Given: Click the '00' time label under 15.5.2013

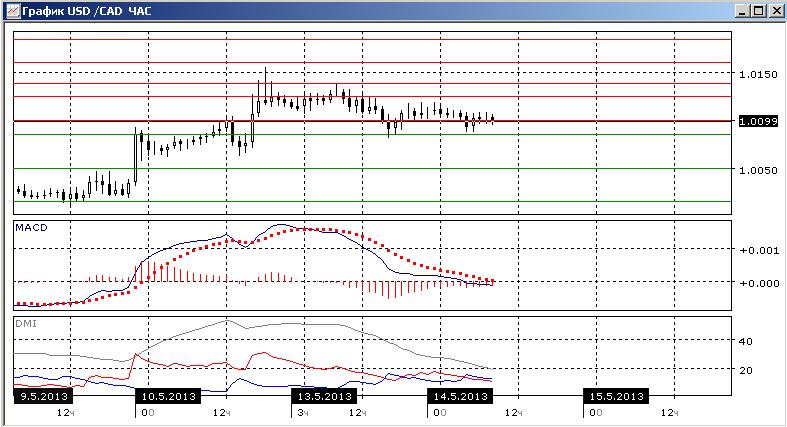Looking at the screenshot, I should click(x=596, y=412).
